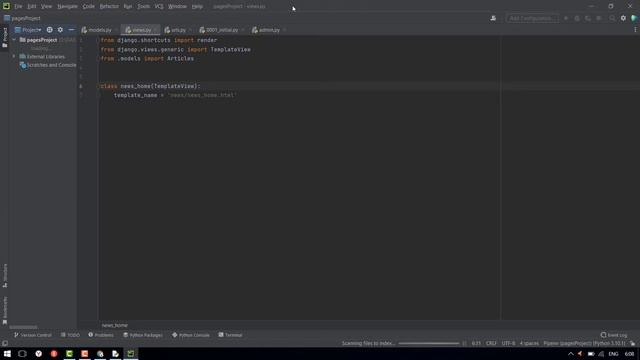This screenshot has height=360, width=640.
Task: Show hidden tray icons arrow
Action: pyautogui.click(x=571, y=354)
